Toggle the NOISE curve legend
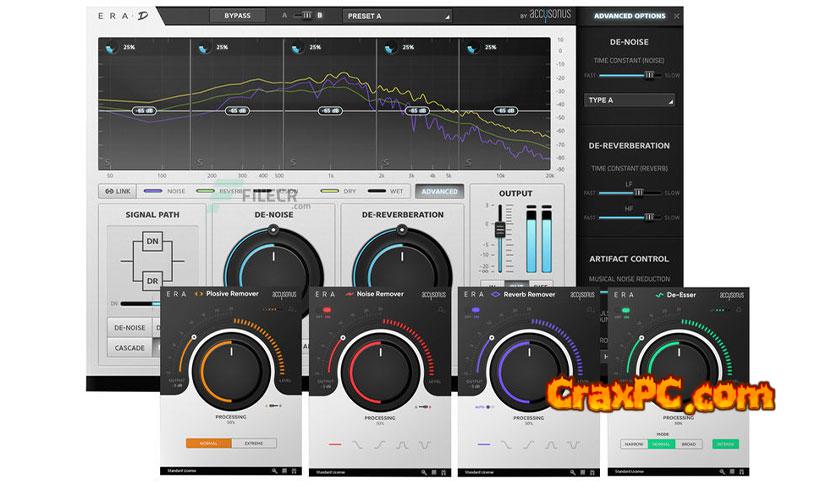Image resolution: width=836 pixels, height=484 pixels. 164,191
